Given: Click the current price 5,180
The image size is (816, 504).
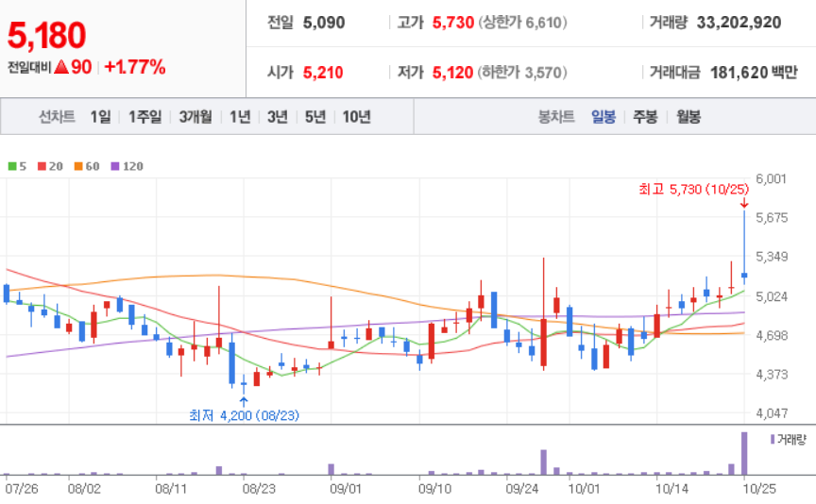Looking at the screenshot, I should (47, 35).
